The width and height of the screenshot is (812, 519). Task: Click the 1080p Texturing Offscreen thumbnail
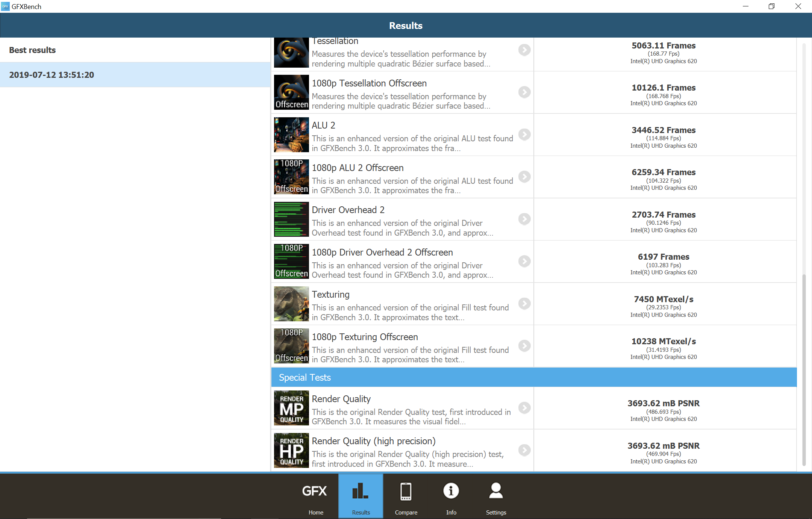click(x=291, y=346)
